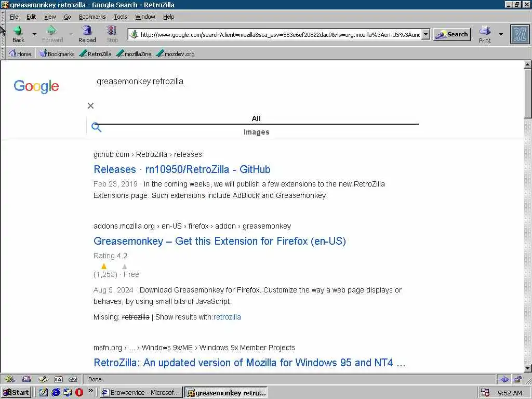Expand quick launch overflow chevron
The width and height of the screenshot is (532, 399).
[x=90, y=391]
